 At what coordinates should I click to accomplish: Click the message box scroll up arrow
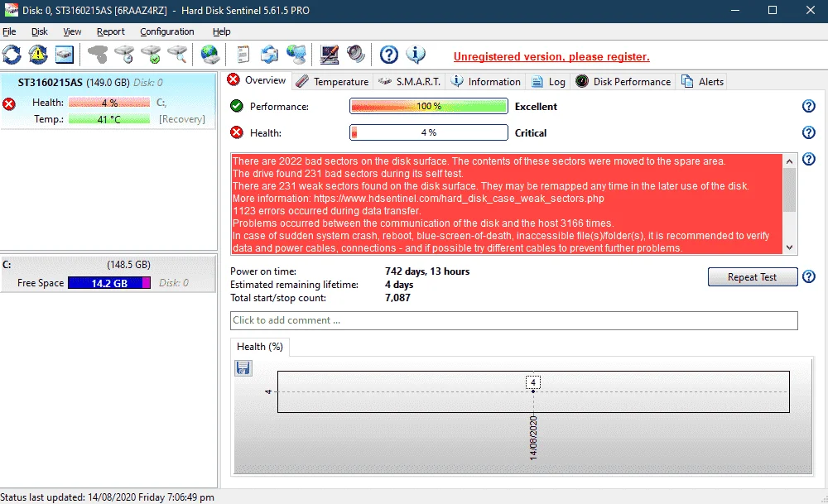789,161
